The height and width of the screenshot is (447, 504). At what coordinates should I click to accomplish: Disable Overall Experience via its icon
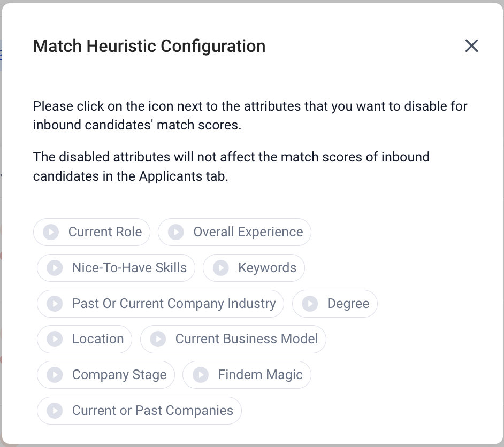(x=176, y=232)
